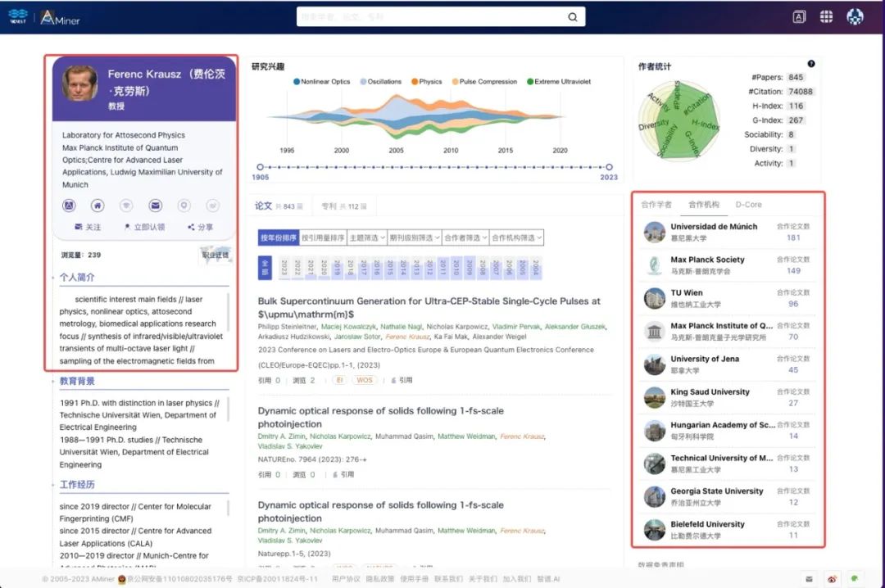Viewport: 885px width, 588px height.
Task: Switch to the 合作学者 collaborators tab
Action: [x=656, y=204]
